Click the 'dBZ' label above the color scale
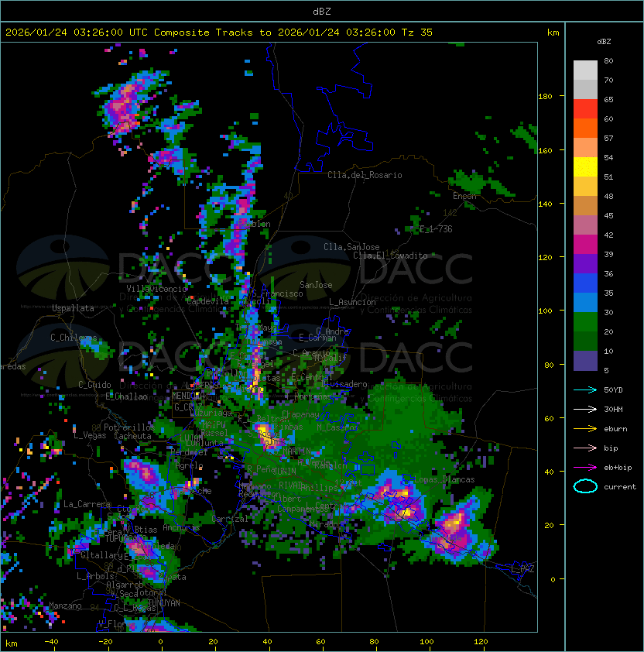 coord(604,42)
